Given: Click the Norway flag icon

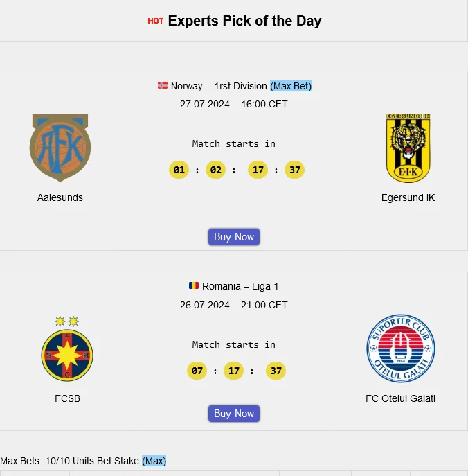Looking at the screenshot, I should [163, 86].
